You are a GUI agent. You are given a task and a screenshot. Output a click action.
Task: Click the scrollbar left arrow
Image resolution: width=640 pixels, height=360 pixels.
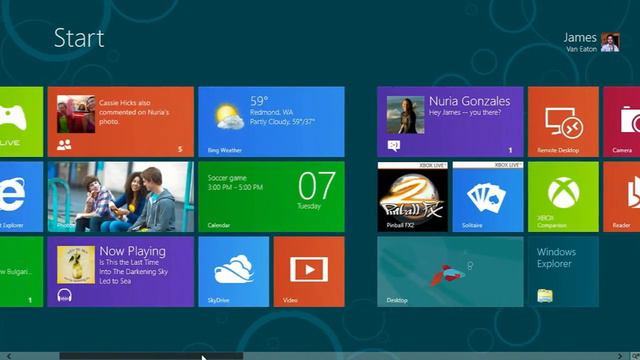tap(9, 356)
